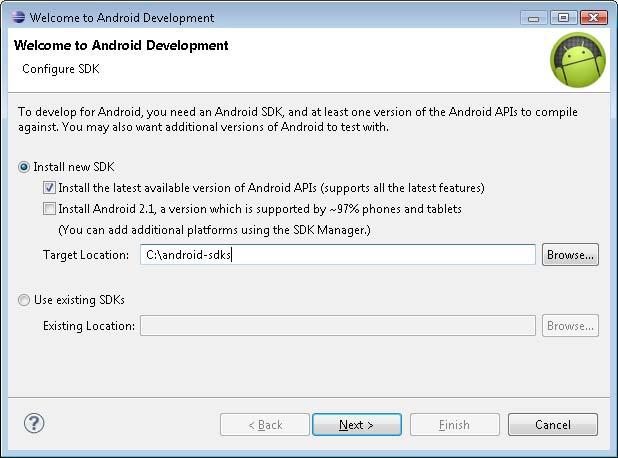The image size is (618, 458).
Task: Maximize the wizard window
Action: (x=563, y=18)
